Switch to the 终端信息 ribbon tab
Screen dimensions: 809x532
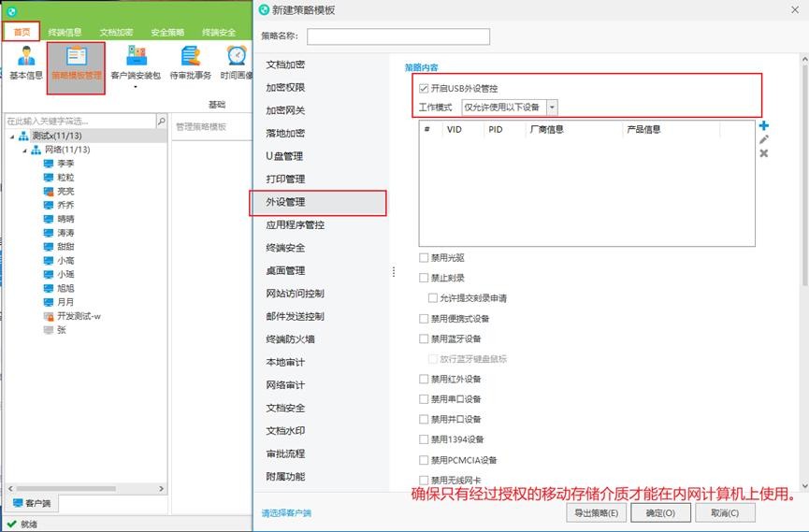click(65, 33)
